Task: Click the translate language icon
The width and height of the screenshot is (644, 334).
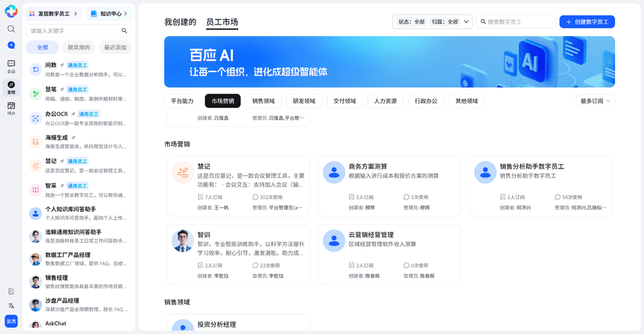Action: click(x=11, y=306)
